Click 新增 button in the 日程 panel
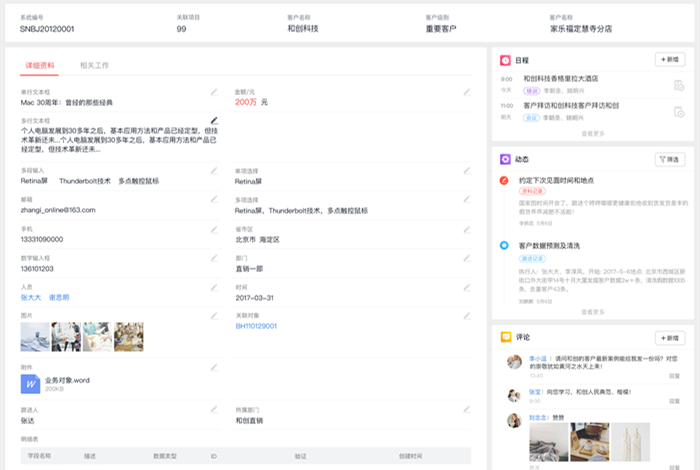 tap(669, 60)
